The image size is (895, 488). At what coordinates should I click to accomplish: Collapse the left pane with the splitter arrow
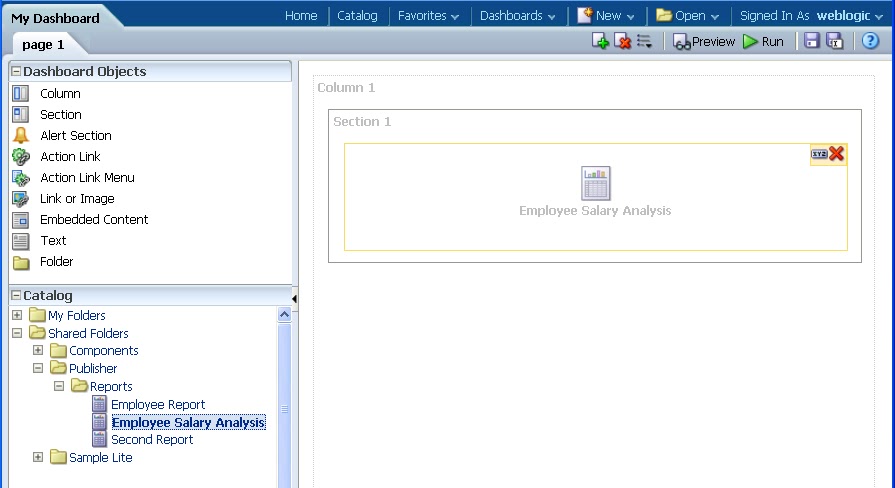pyautogui.click(x=295, y=299)
